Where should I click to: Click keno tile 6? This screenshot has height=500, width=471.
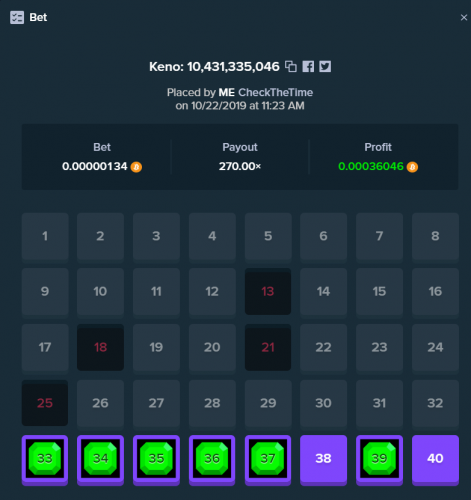tap(323, 237)
